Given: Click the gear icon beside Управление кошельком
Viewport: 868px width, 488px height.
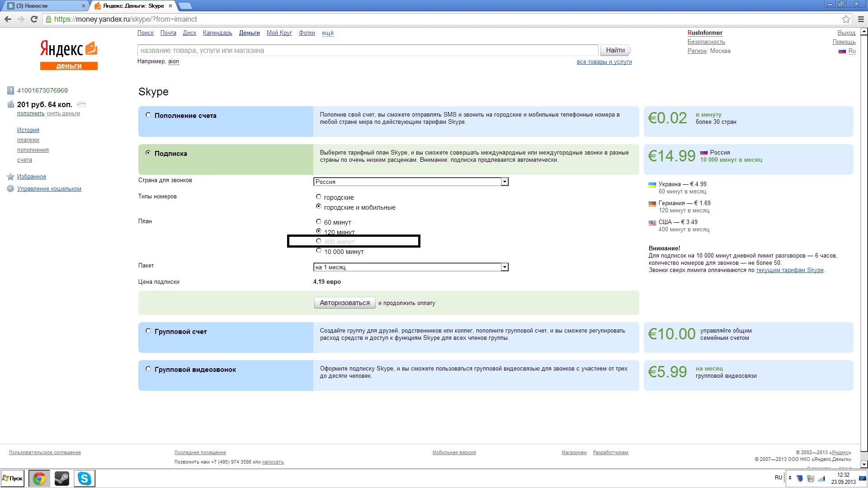Looking at the screenshot, I should [x=10, y=189].
